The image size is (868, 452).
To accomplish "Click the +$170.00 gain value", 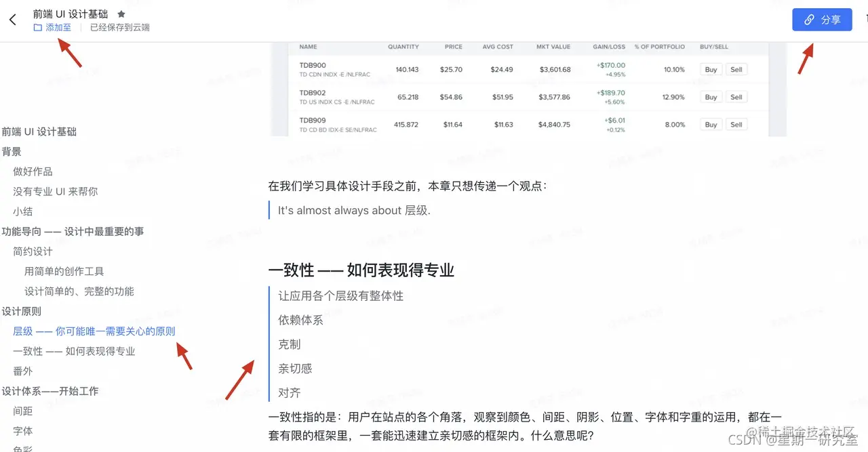I will [x=611, y=66].
